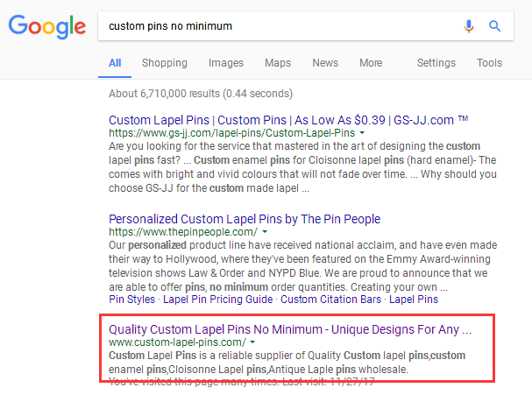Click the https://www.gs-jj.com/lapel-pins URL text
The width and height of the screenshot is (532, 402).
231,133
